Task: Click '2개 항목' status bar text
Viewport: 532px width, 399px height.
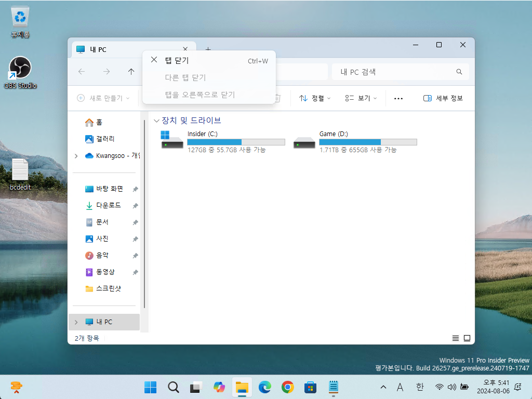Action: coord(87,338)
